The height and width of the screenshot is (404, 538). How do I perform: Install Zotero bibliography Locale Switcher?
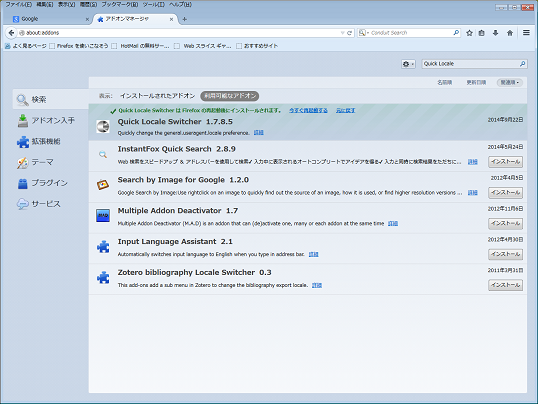[505, 285]
